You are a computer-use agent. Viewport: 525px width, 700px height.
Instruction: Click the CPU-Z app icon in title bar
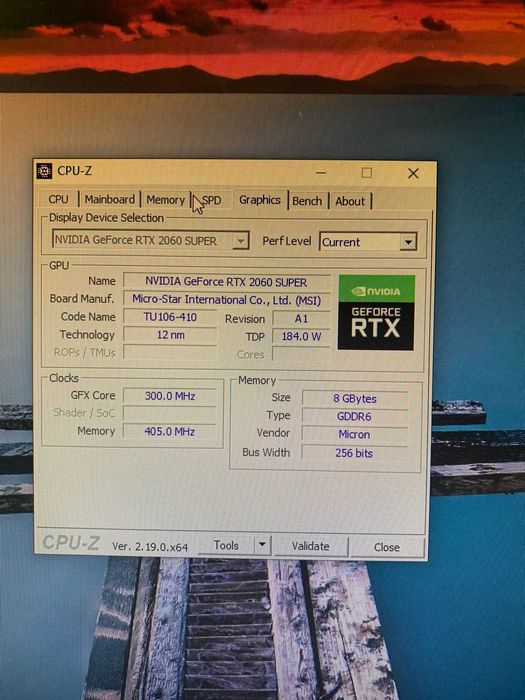click(x=44, y=171)
